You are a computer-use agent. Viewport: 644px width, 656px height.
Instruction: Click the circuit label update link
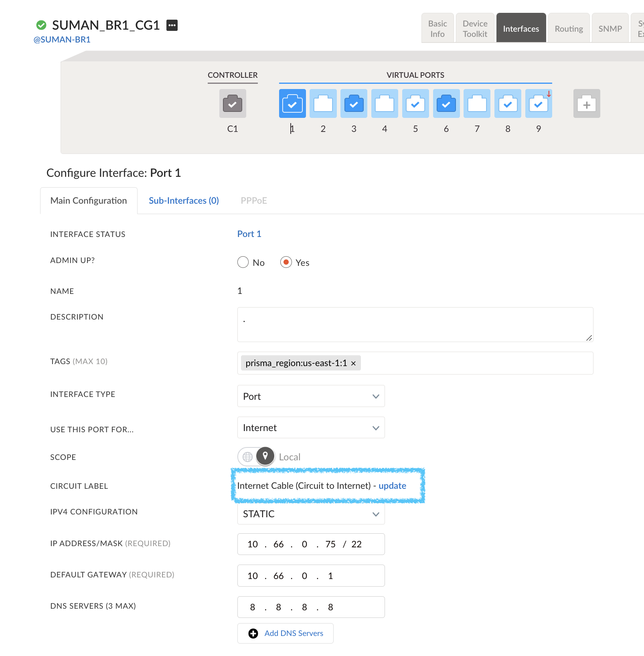392,486
